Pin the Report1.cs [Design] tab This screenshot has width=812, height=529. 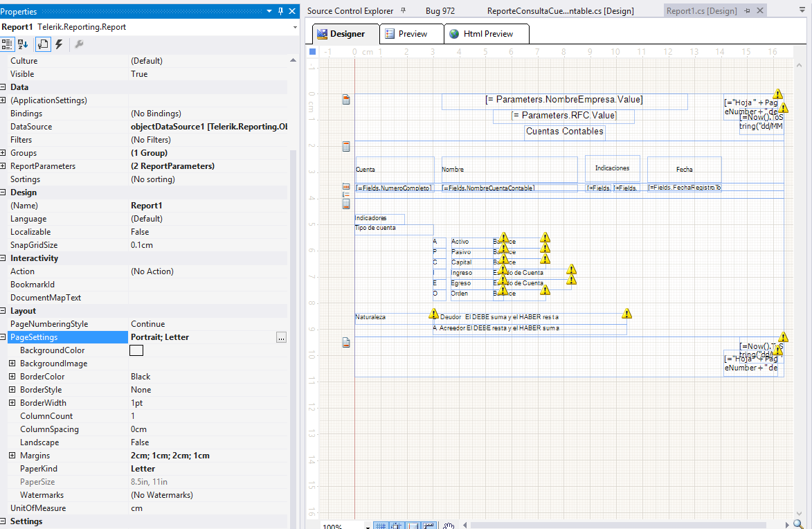click(747, 10)
